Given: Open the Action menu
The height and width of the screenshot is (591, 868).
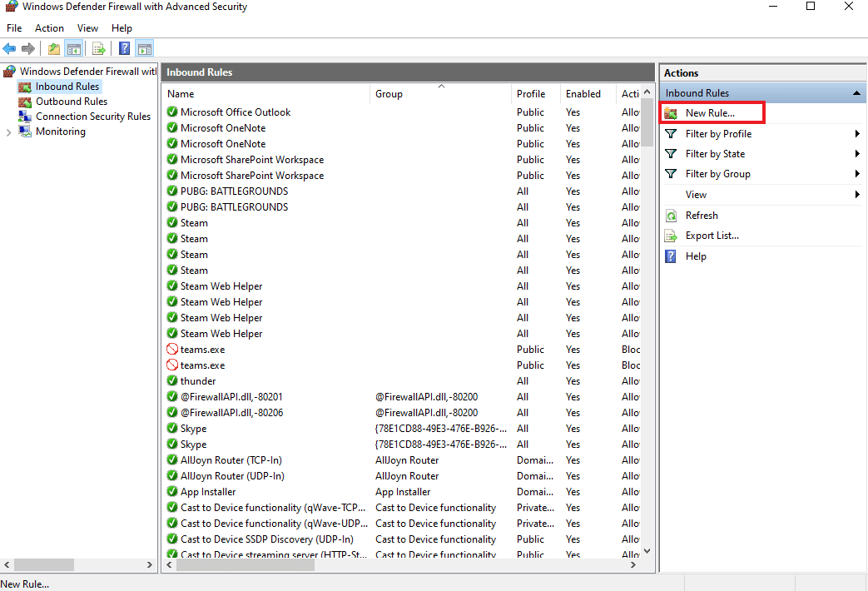Looking at the screenshot, I should click(49, 28).
